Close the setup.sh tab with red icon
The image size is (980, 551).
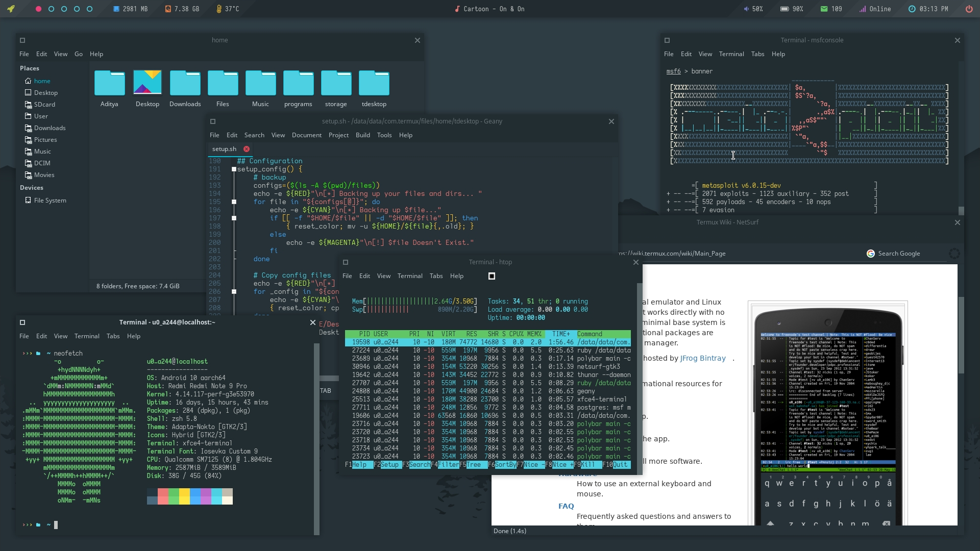[247, 149]
